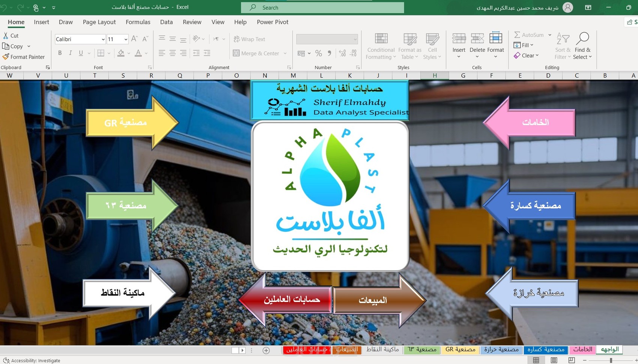The image size is (638, 364).
Task: Open the Number Format combo box
Action: coord(327,39)
